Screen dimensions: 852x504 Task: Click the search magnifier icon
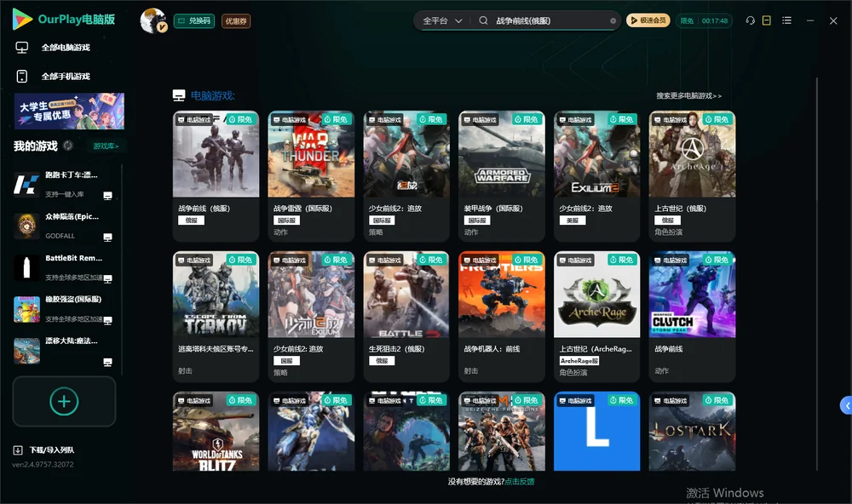[x=483, y=20]
